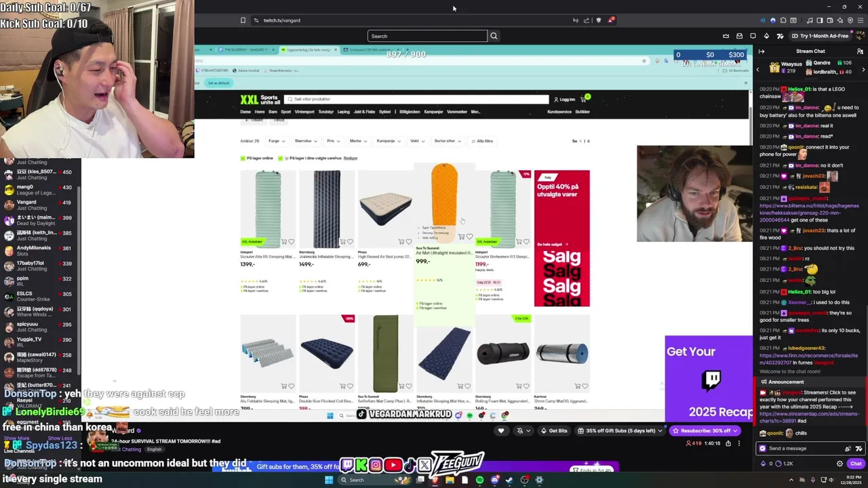868x488 pixels.
Task: Open Twitch whispers speech bubble icon
Action: [753, 36]
